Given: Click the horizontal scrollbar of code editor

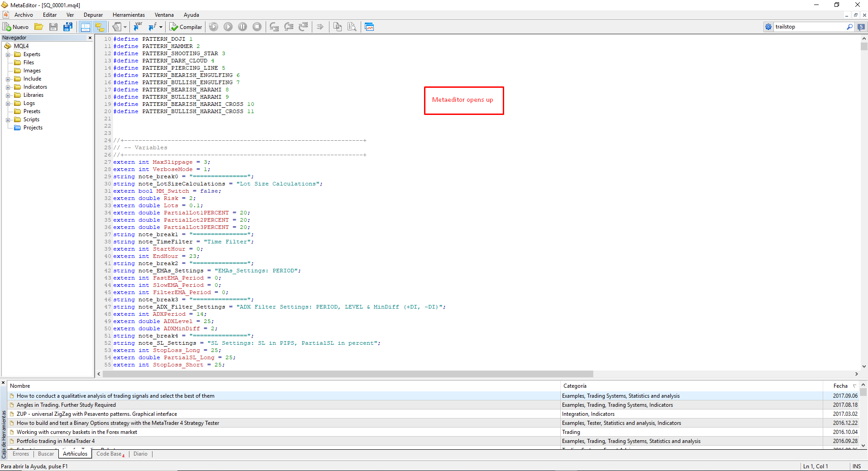Looking at the screenshot, I should point(348,374).
